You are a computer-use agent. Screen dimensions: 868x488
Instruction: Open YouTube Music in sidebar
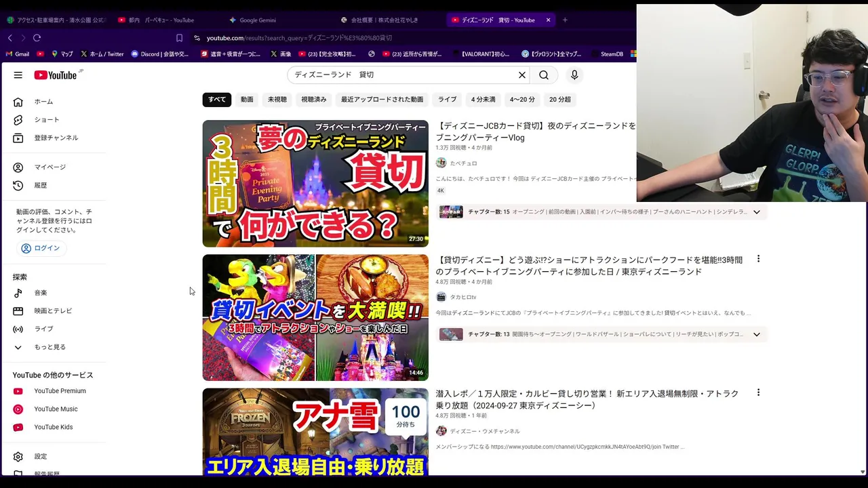click(54, 409)
